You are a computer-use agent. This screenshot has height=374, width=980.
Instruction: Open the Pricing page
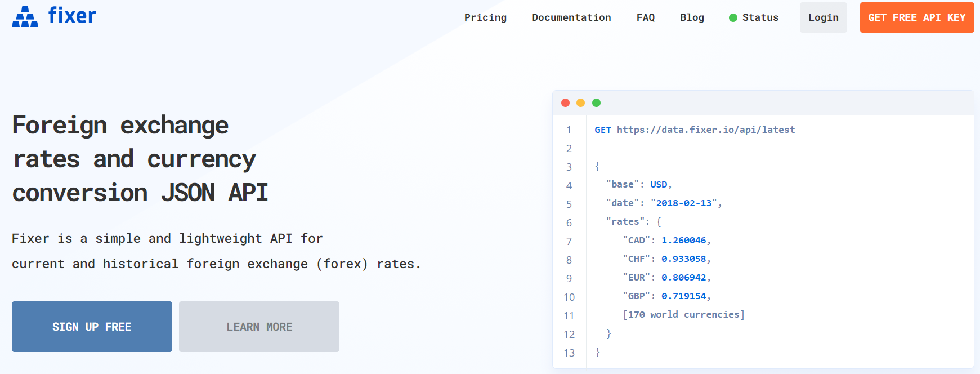tap(485, 17)
